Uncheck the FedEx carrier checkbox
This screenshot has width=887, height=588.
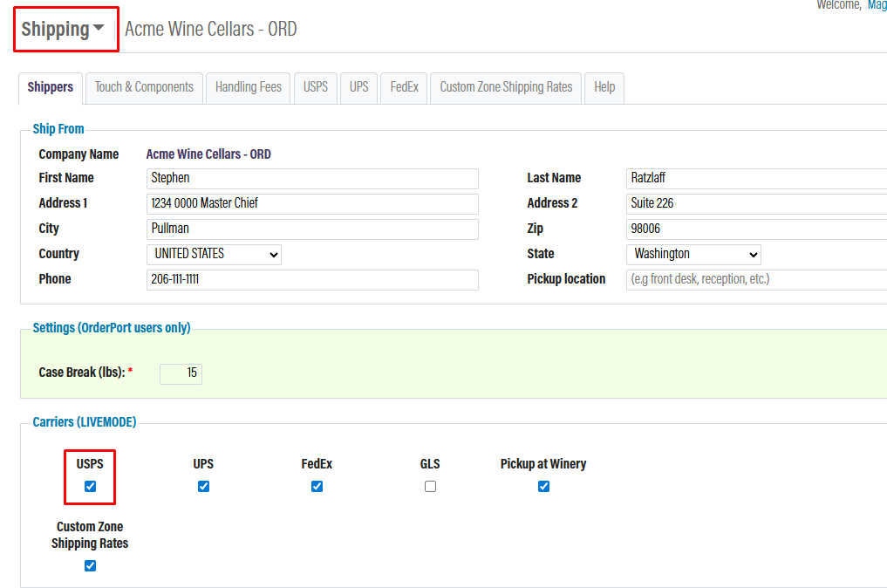[317, 486]
